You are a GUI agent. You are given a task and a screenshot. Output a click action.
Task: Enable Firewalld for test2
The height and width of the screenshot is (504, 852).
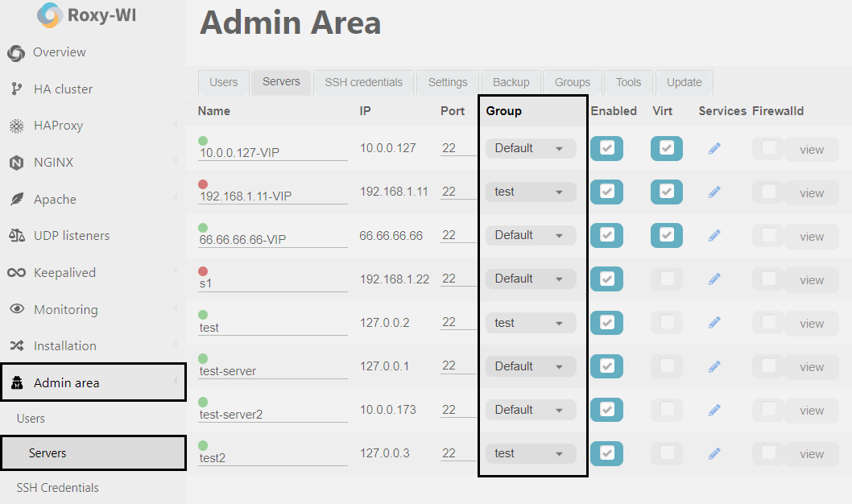point(767,453)
